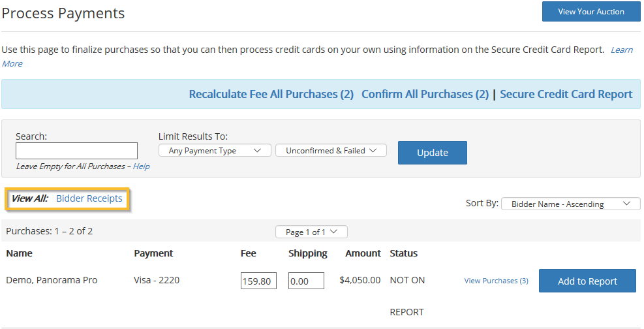
Task: Click the Fee field showing 159.80
Action: pyautogui.click(x=258, y=281)
